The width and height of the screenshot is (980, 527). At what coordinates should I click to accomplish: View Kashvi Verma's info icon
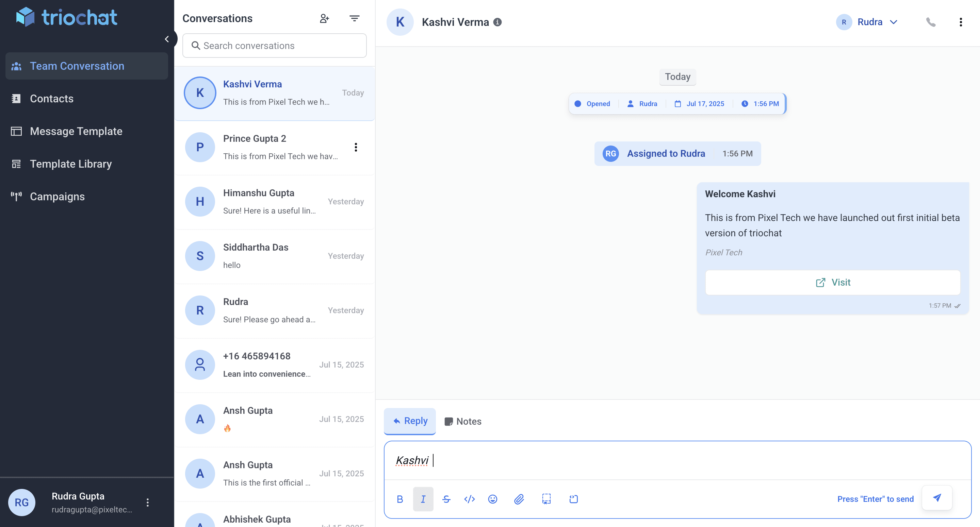click(497, 22)
